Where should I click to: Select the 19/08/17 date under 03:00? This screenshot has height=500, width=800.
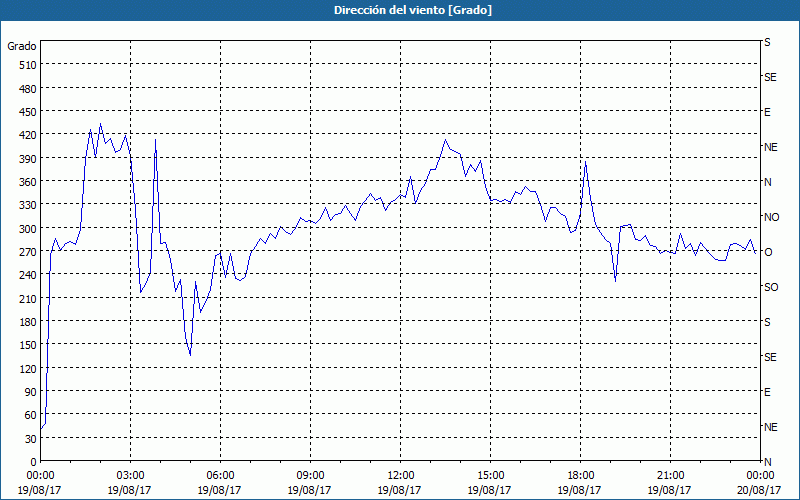pos(130,490)
